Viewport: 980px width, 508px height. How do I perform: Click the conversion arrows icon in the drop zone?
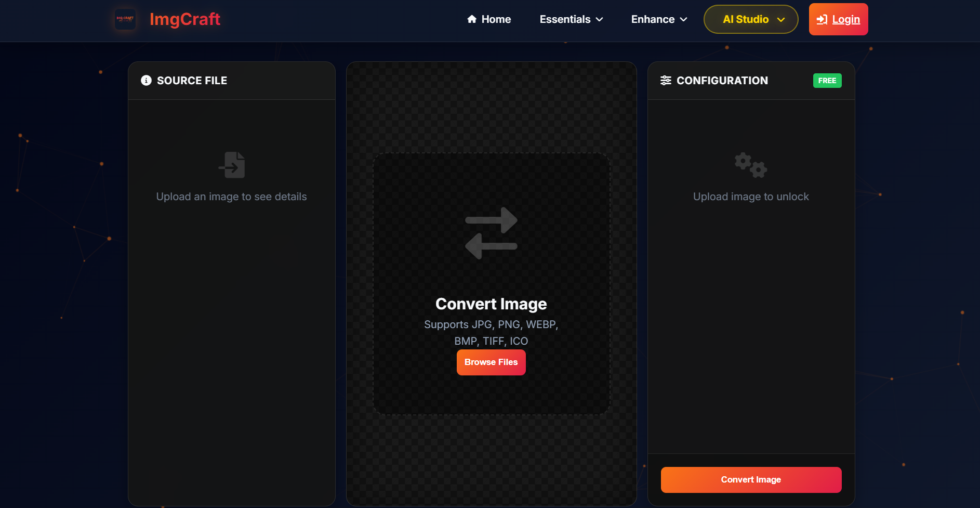pos(491,232)
